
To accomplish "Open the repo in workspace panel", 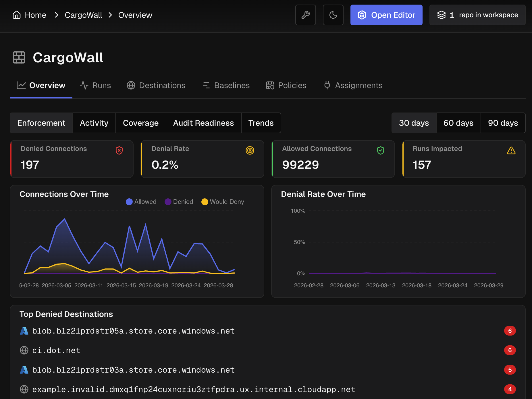I will 477,15.
